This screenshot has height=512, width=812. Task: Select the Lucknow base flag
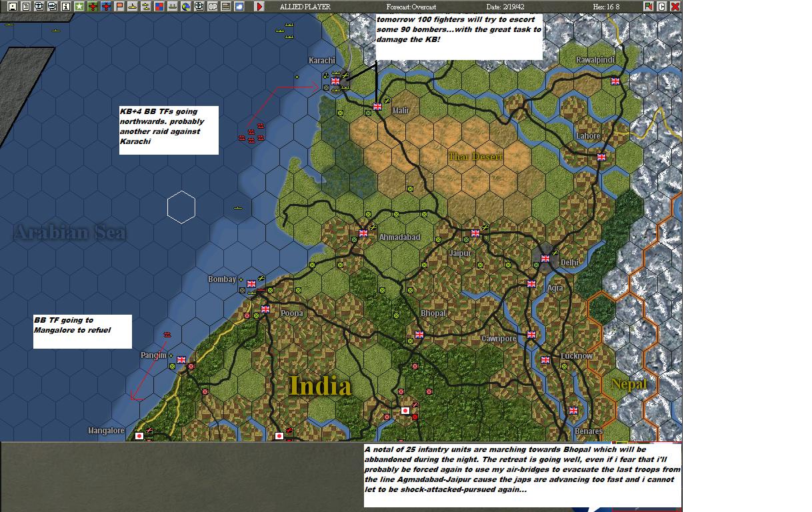(x=545, y=360)
